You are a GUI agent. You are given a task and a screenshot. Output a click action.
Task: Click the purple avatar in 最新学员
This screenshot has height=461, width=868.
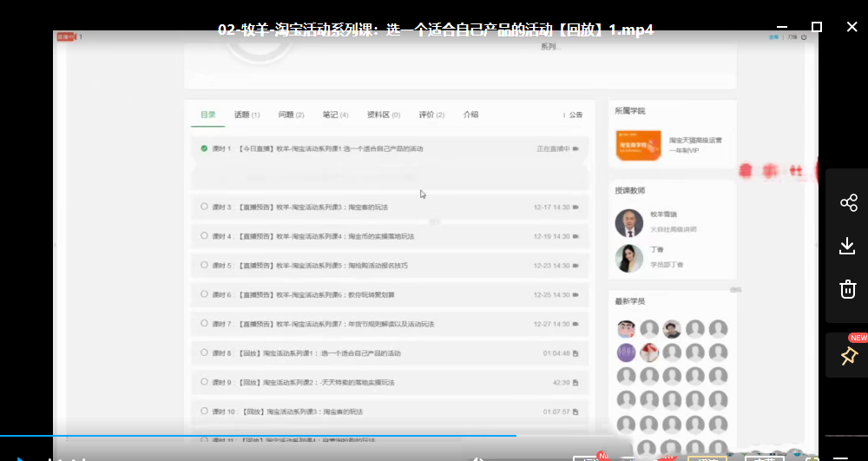click(626, 352)
